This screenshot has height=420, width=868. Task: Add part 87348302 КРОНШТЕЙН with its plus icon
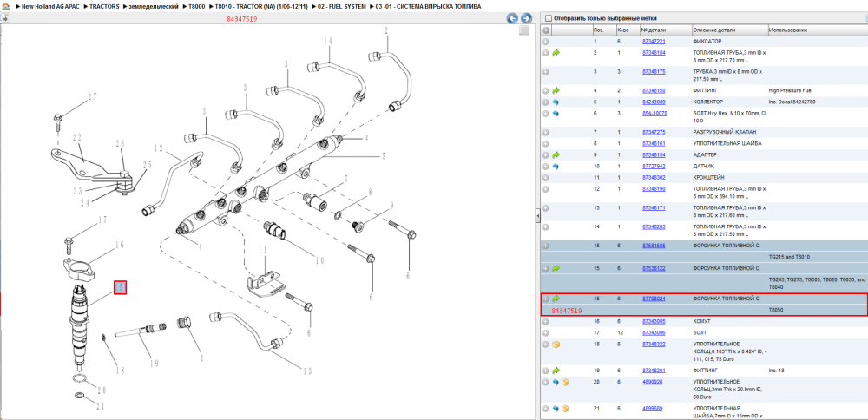pyautogui.click(x=546, y=178)
